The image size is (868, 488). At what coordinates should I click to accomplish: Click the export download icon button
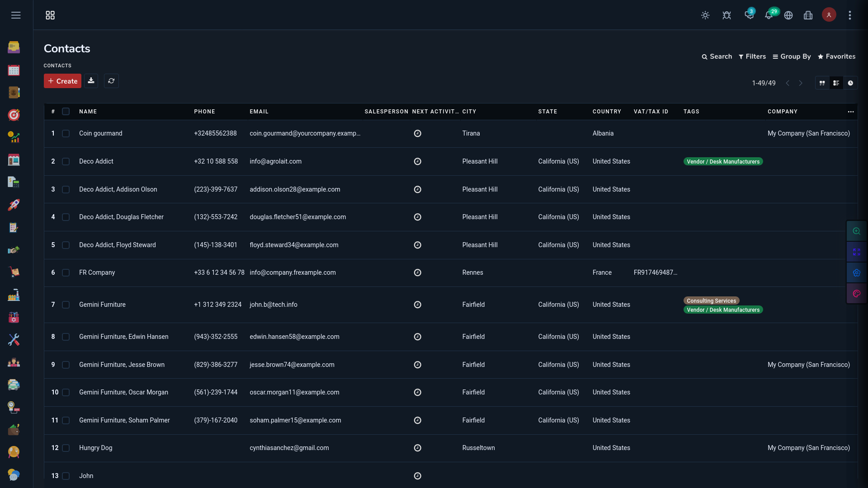click(91, 81)
